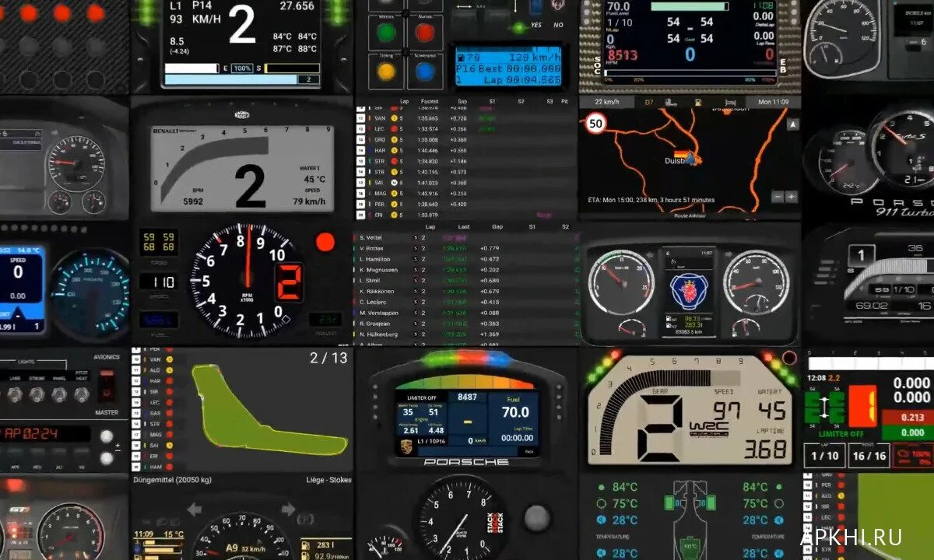
Task: Click the green Monza track map shape
Action: 269,411
